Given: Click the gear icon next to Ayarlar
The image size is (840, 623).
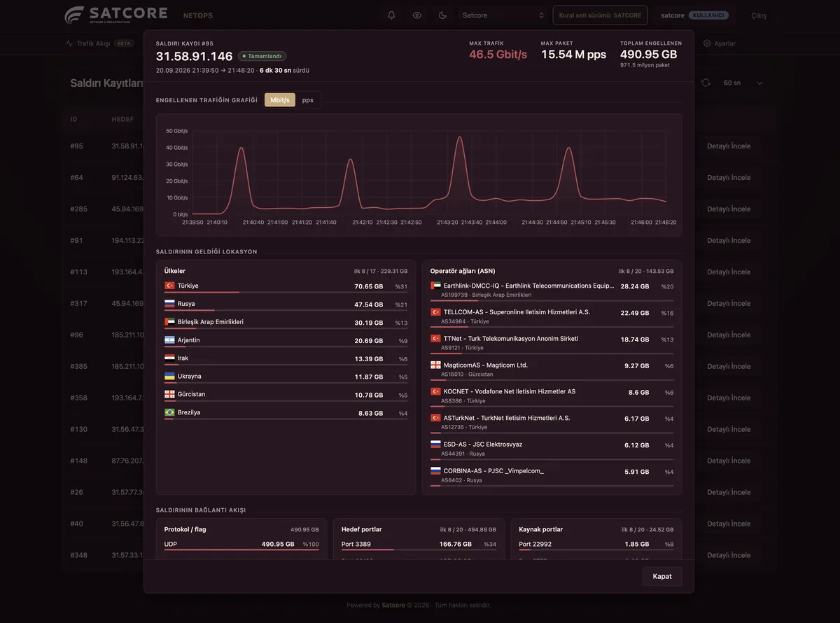Looking at the screenshot, I should tap(707, 43).
